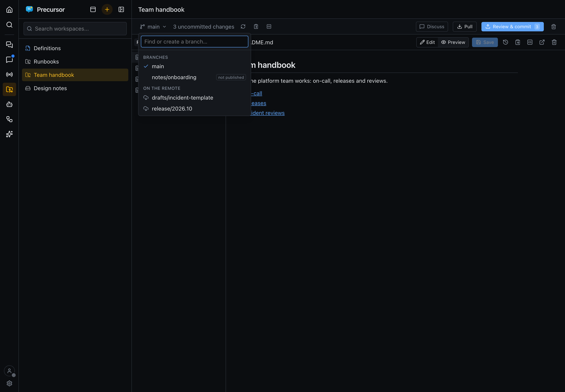Select the main branch entry
Screen dimensions: 565x392
point(194,66)
